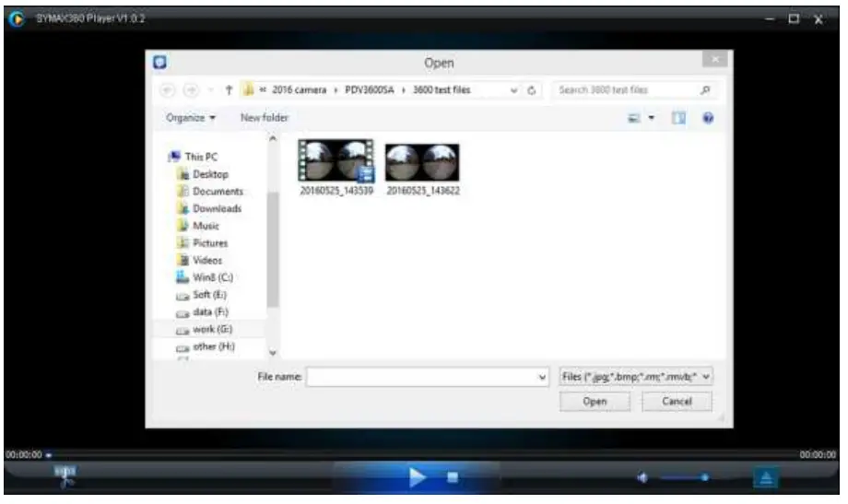
Task: Select Soft (E:) drive
Action: click(x=209, y=295)
